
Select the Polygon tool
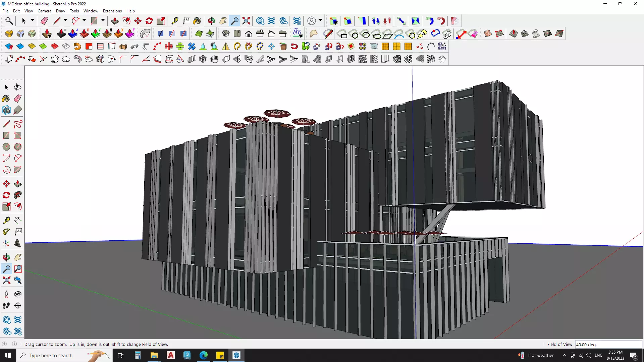(x=18, y=147)
